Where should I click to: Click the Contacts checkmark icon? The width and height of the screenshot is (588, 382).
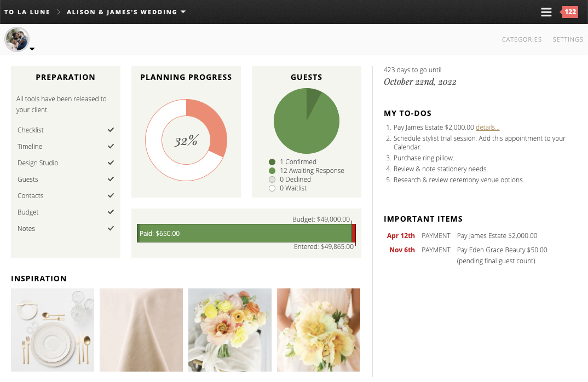point(111,195)
